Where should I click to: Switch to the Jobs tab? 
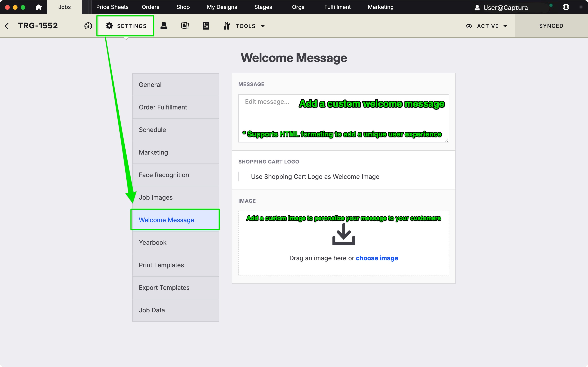(64, 7)
